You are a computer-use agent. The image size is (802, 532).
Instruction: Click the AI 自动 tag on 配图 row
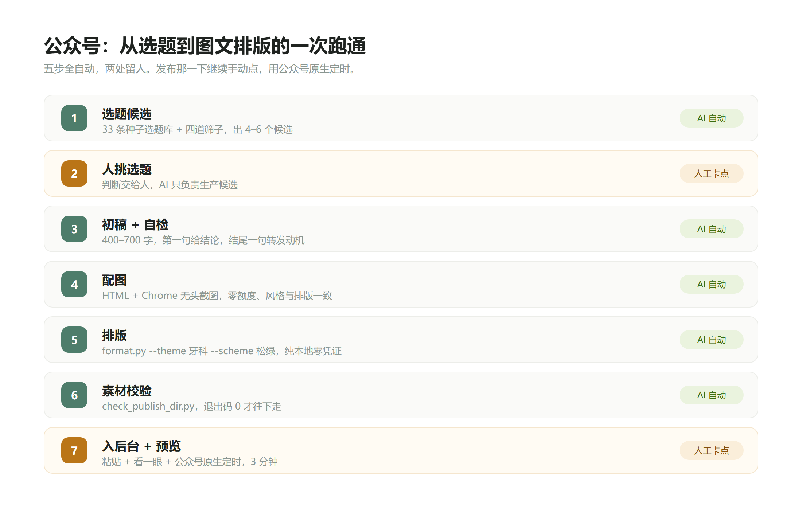(711, 284)
